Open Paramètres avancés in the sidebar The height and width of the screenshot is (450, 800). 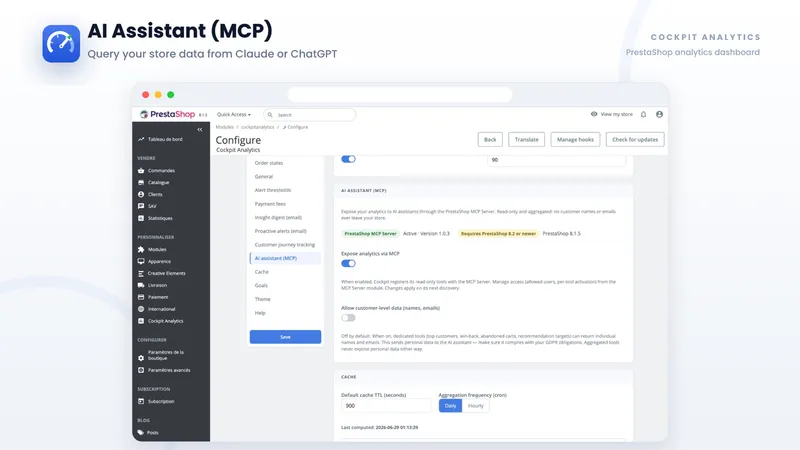tap(164, 370)
